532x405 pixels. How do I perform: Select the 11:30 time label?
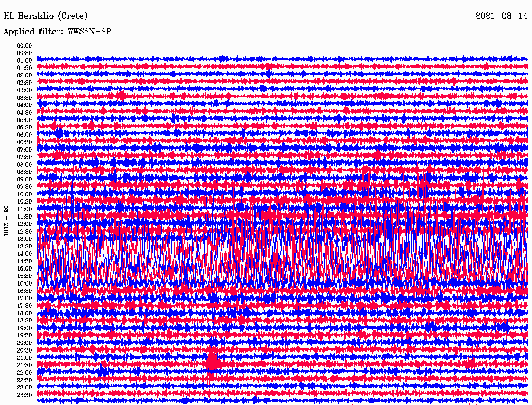24,217
